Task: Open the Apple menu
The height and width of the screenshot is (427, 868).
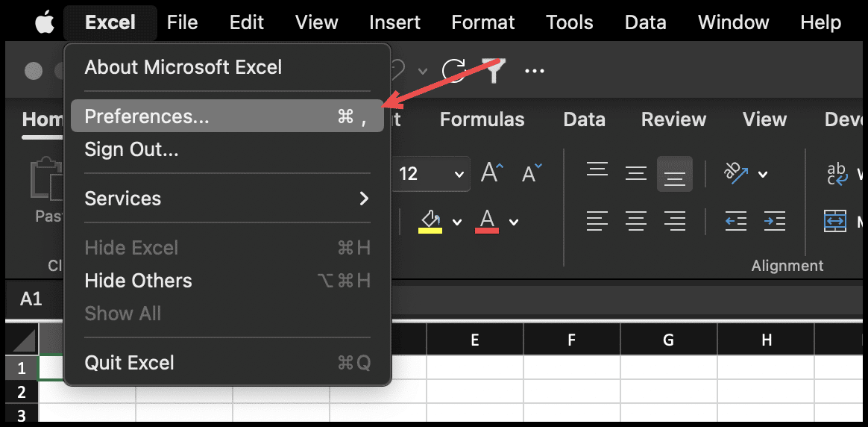Action: tap(45, 22)
